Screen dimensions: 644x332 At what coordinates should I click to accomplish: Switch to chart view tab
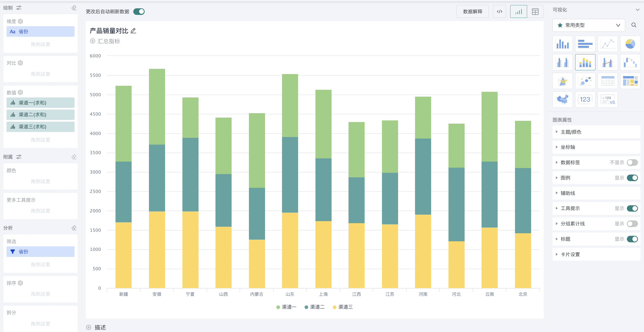coord(519,12)
